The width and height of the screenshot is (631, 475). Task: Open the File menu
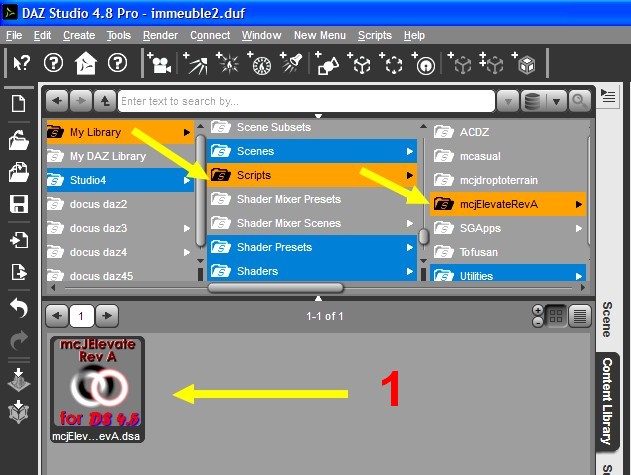pyautogui.click(x=14, y=35)
